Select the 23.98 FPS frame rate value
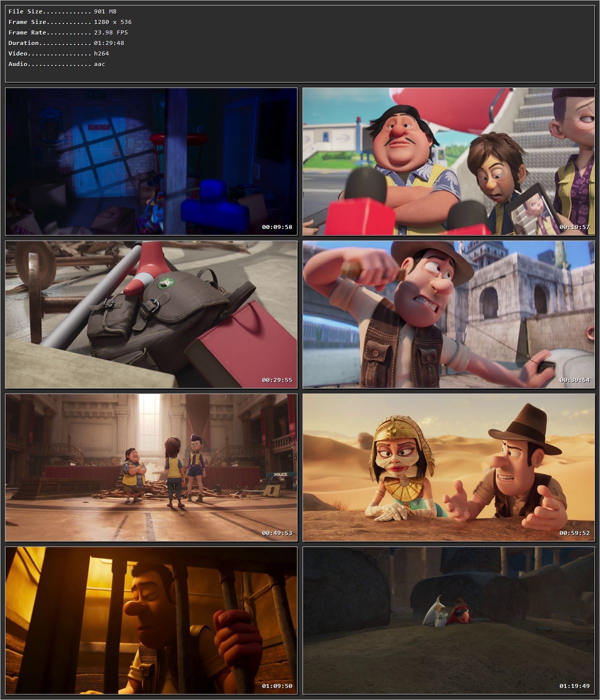Viewport: 600px width, 700px height. tap(108, 32)
